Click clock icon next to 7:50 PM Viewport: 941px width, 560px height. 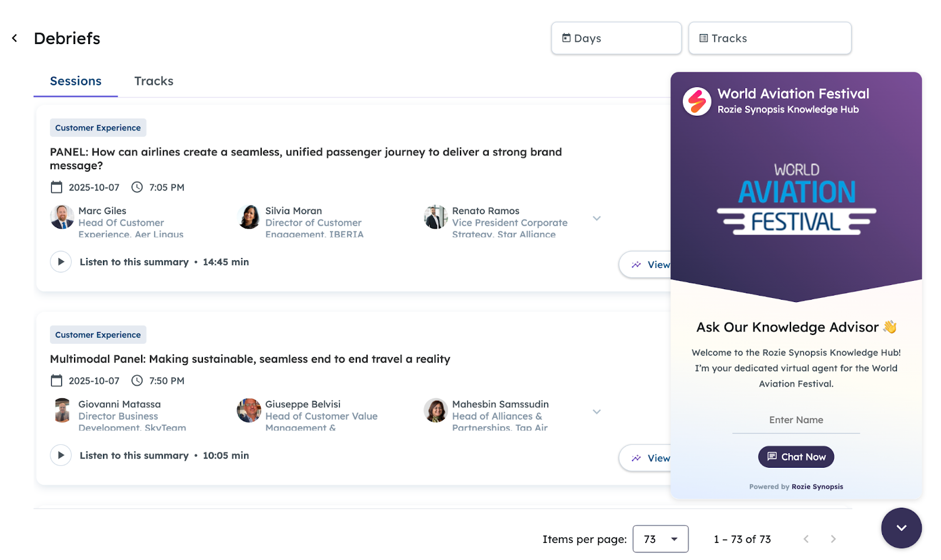(x=137, y=381)
